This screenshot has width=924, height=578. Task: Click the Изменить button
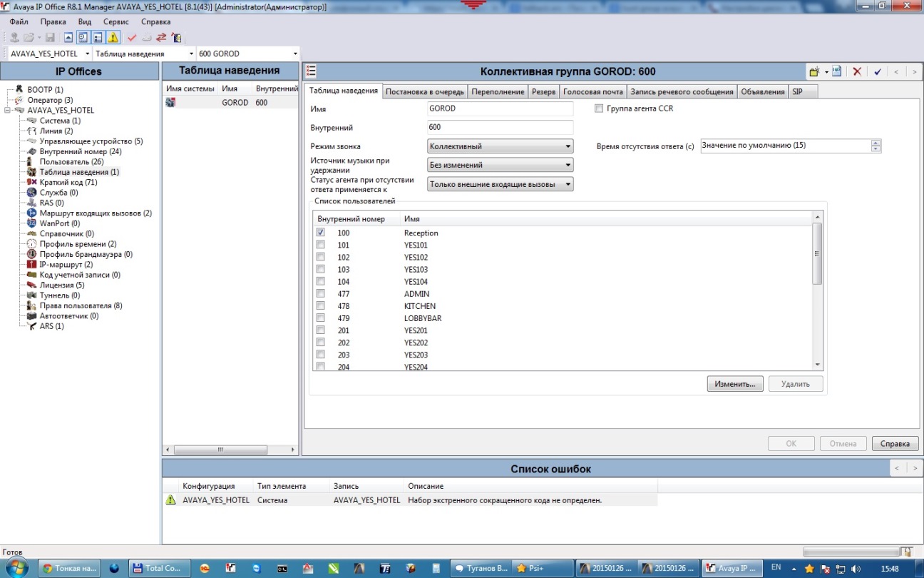735,384
